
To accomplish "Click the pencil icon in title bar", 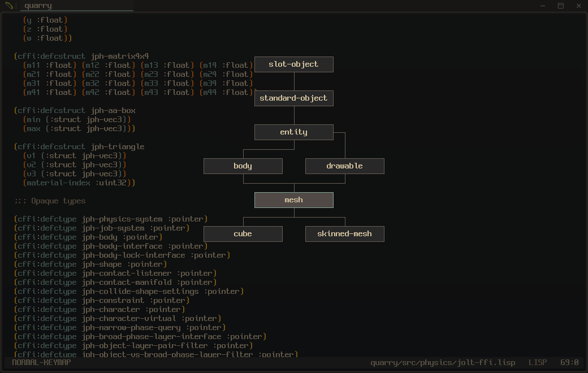I will click(x=9, y=6).
